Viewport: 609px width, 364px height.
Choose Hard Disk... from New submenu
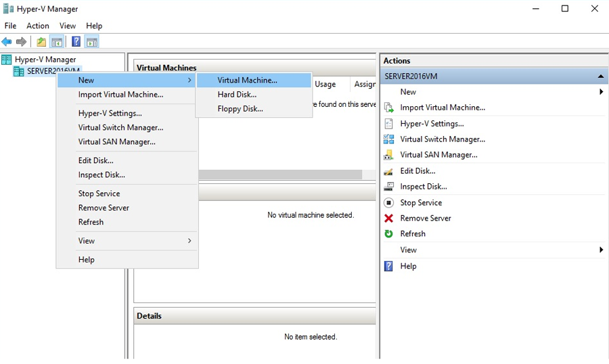click(x=254, y=95)
